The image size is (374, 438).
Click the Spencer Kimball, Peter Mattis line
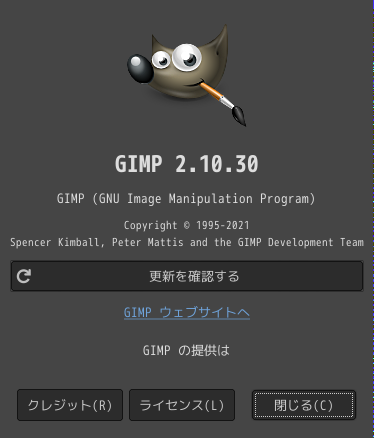pos(187,242)
